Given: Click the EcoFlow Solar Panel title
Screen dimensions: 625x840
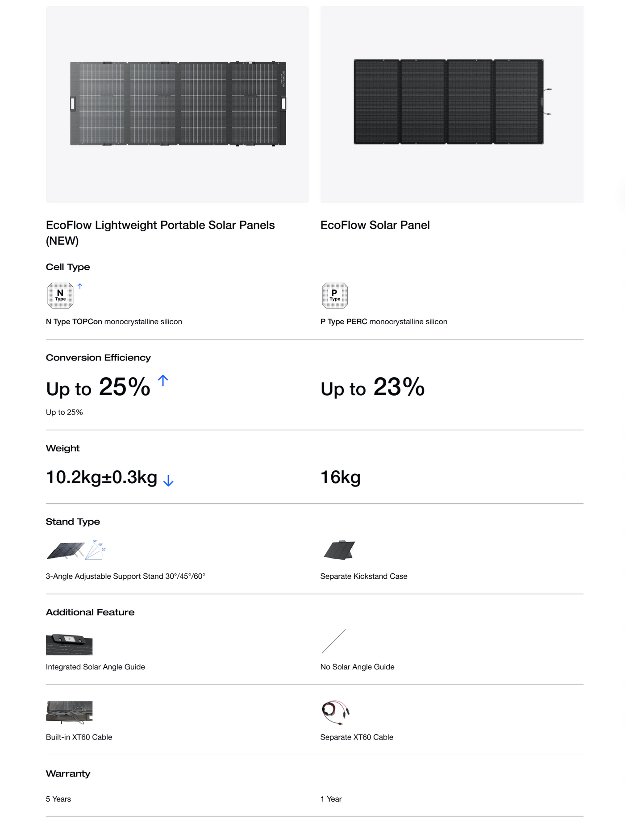Looking at the screenshot, I should pos(375,225).
